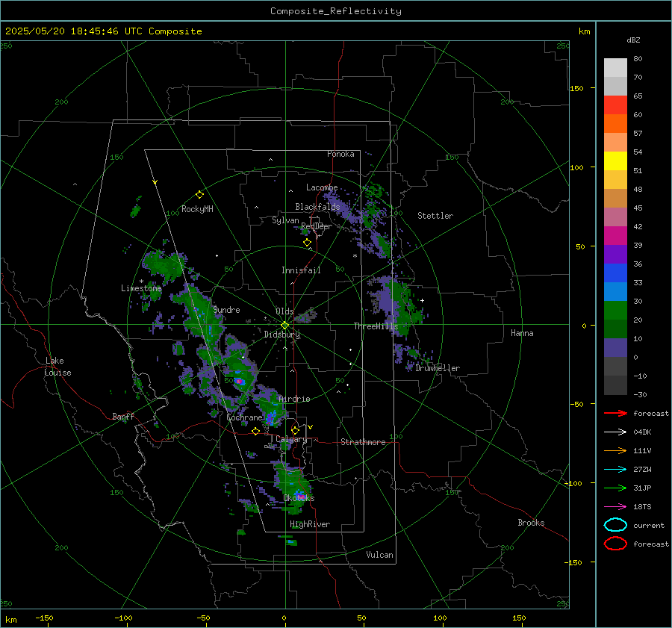
Task: Click the Lacombe city label
Action: (322, 187)
